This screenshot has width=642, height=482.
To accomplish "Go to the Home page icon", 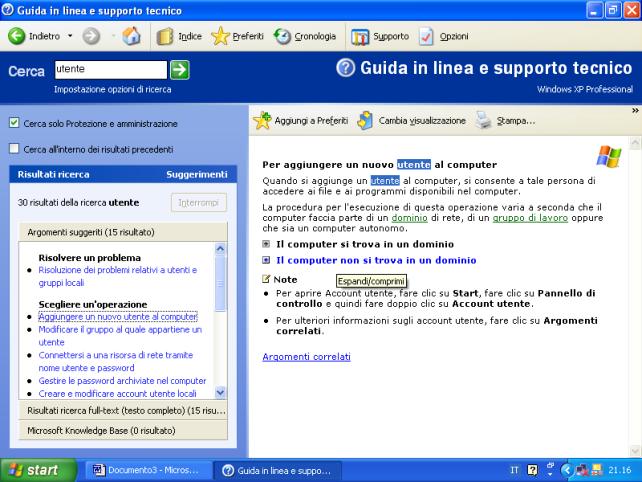I will 131,36.
